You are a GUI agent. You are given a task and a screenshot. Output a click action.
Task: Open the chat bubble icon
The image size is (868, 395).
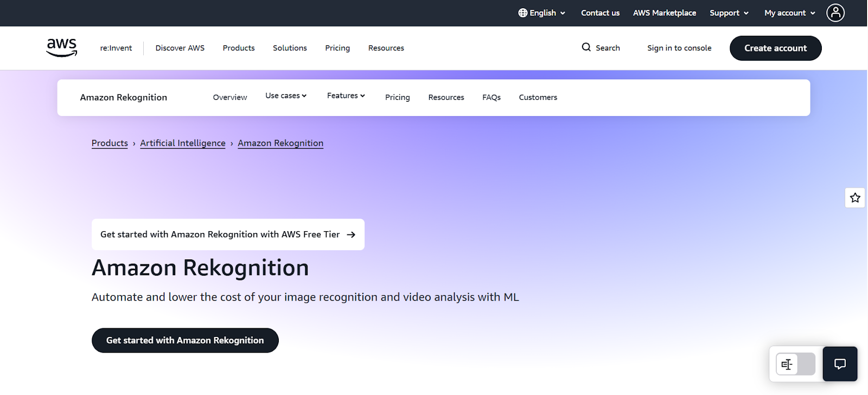(x=840, y=364)
